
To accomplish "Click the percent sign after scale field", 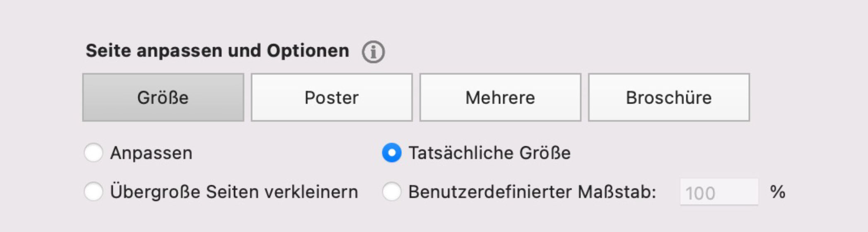I will [x=777, y=192].
